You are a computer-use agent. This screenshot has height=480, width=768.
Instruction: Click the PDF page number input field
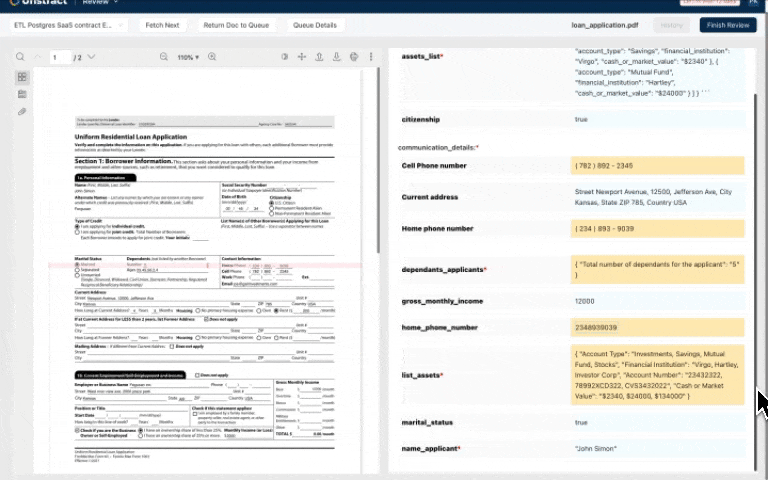[61, 57]
